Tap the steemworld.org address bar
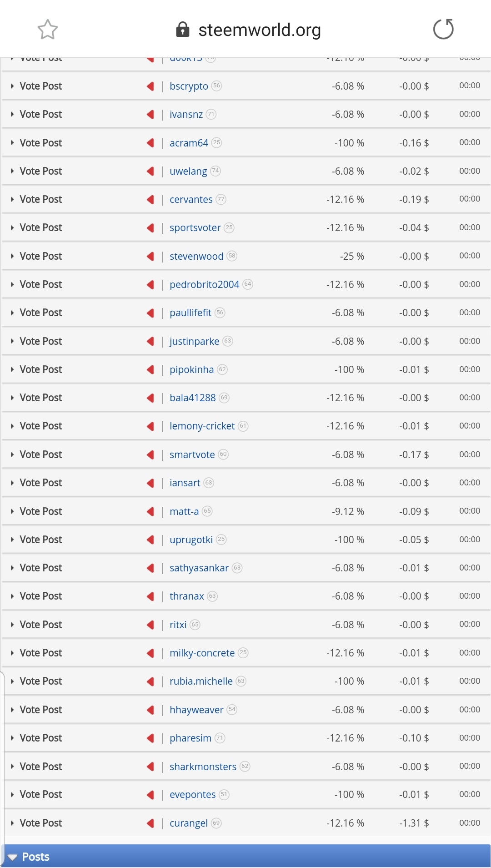 259,30
